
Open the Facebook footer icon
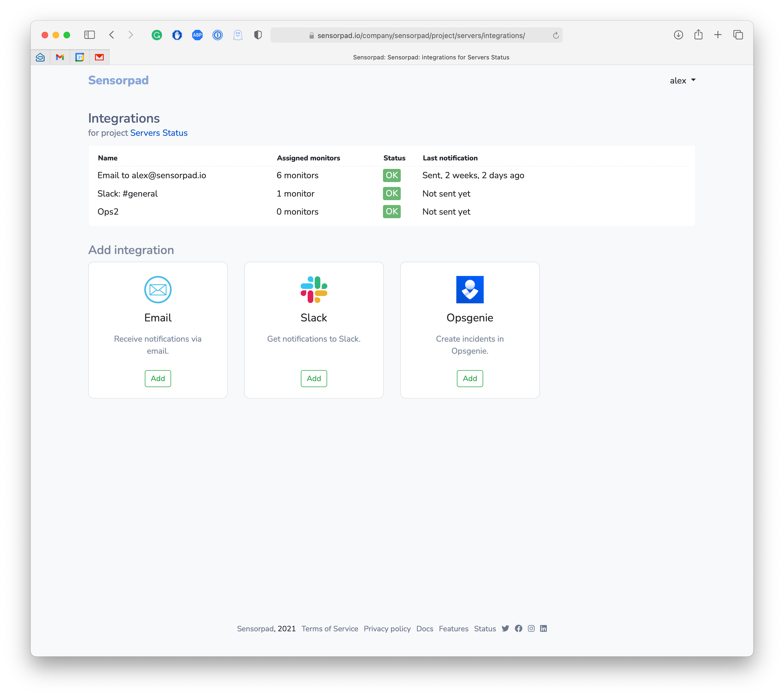point(518,628)
